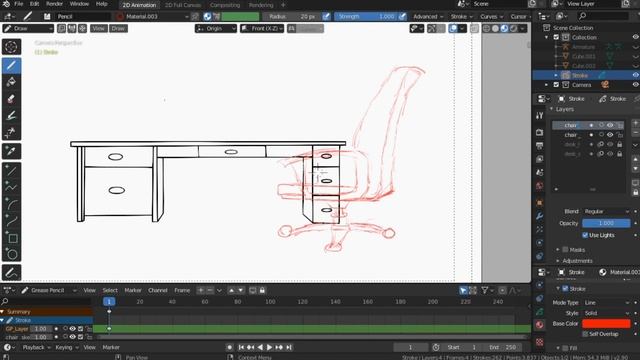Image resolution: width=640 pixels, height=360 pixels.
Task: Open the Render menu
Action: (x=54, y=4)
